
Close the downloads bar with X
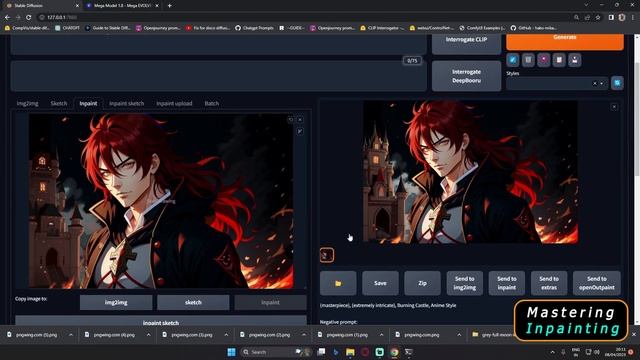coord(633,334)
